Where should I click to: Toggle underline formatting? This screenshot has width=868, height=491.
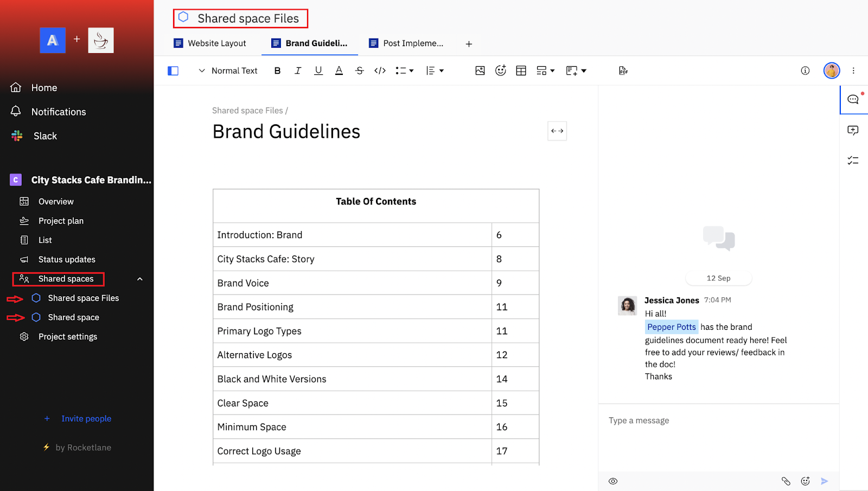[x=318, y=71]
